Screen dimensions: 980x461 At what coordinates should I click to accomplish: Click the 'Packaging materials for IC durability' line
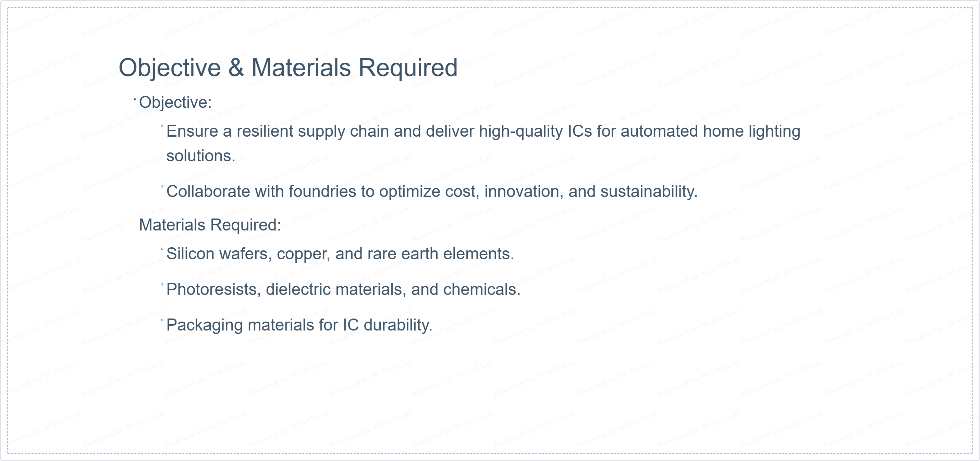(299, 325)
